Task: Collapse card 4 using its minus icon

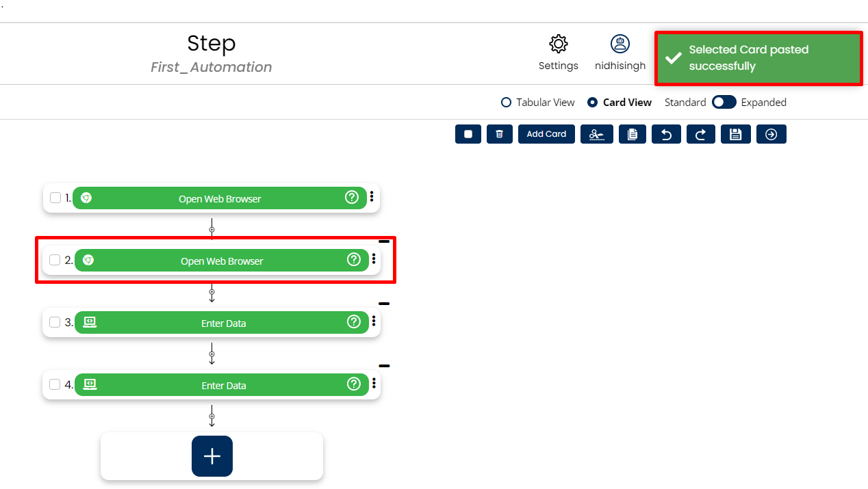Action: click(384, 366)
